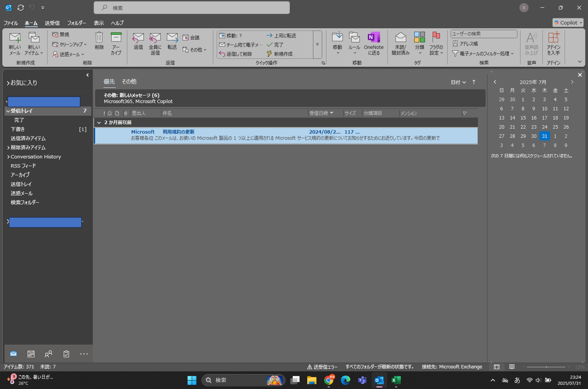This screenshot has width=588, height=389.
Task: Collapse the ribbon with the chevron
Action: 580,62
